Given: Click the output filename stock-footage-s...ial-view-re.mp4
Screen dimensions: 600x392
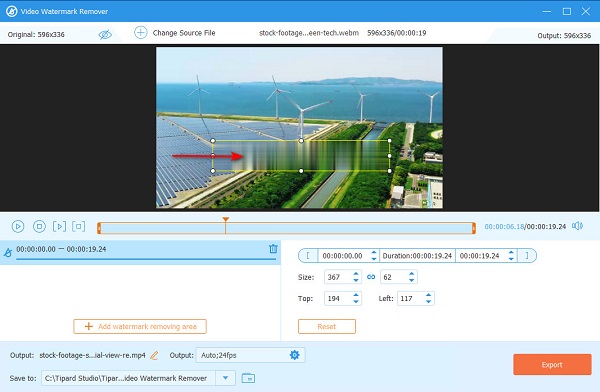Looking at the screenshot, I should point(93,356).
